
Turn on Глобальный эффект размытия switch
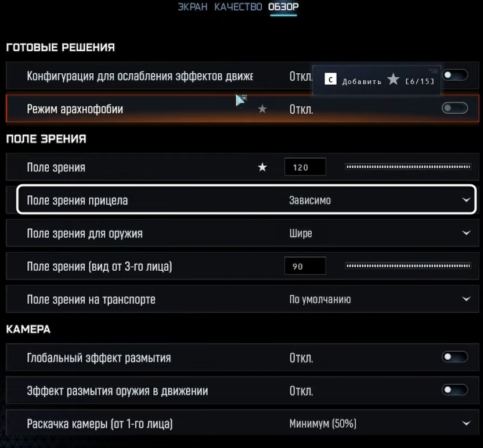tap(455, 357)
